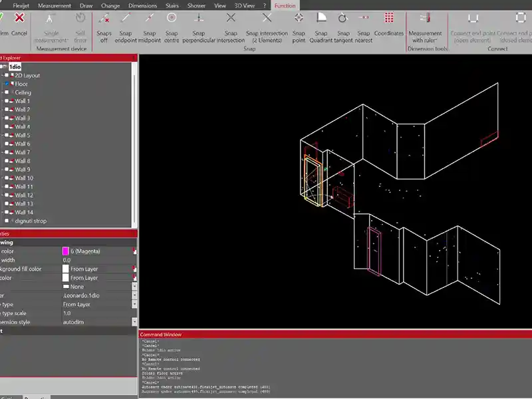
Task: Select the Snap endpoint tool
Action: click(x=126, y=19)
